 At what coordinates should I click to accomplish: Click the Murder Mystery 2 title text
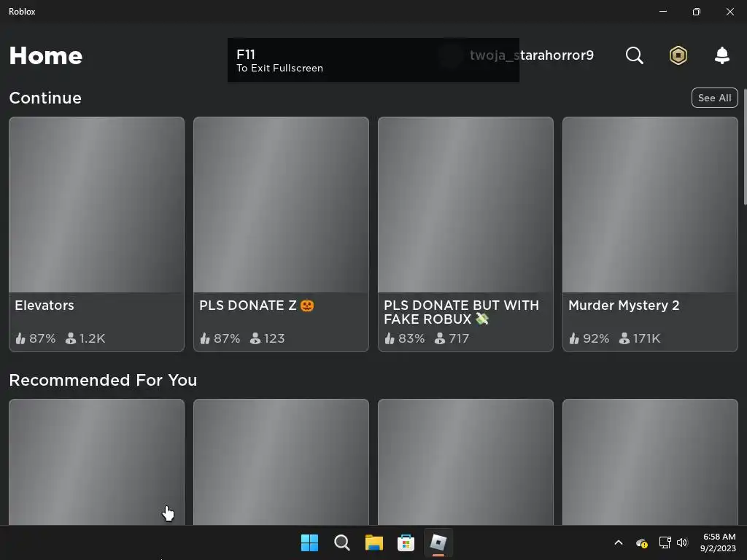pyautogui.click(x=624, y=306)
